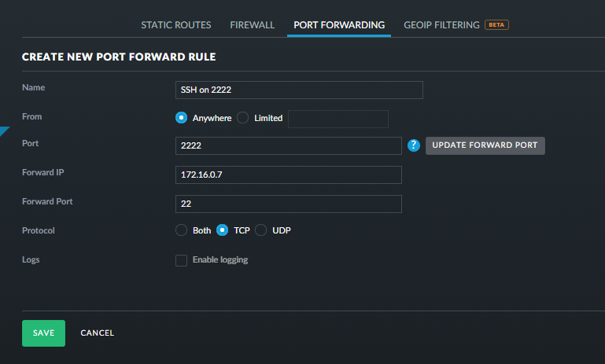Open the Static Routes tab
The image size is (605, 364).
coord(176,25)
